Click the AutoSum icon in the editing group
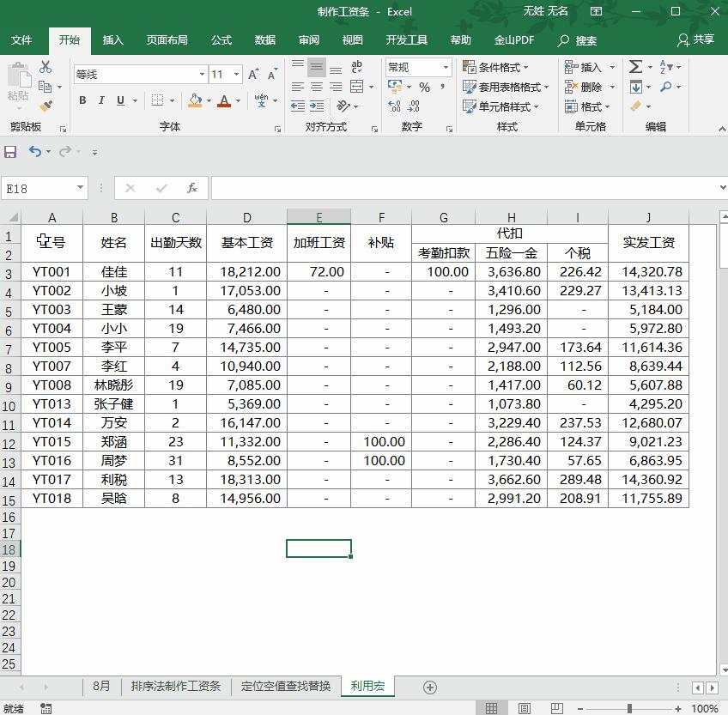The width and height of the screenshot is (728, 715). (x=634, y=66)
